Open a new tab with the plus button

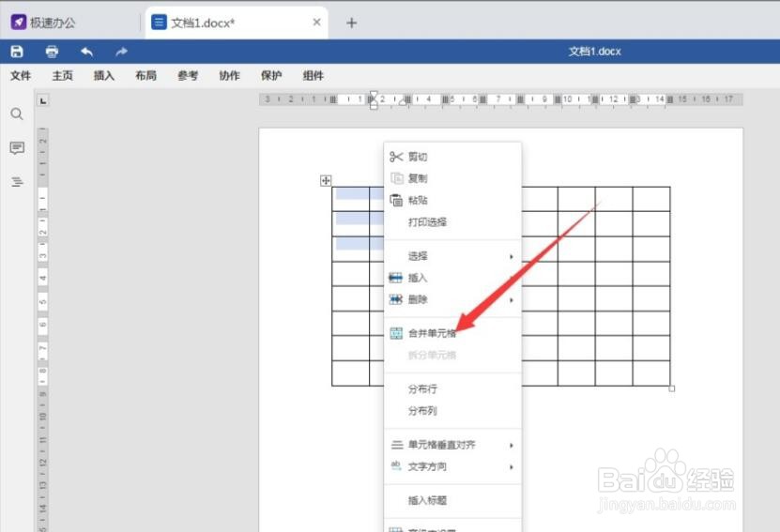pos(351,23)
